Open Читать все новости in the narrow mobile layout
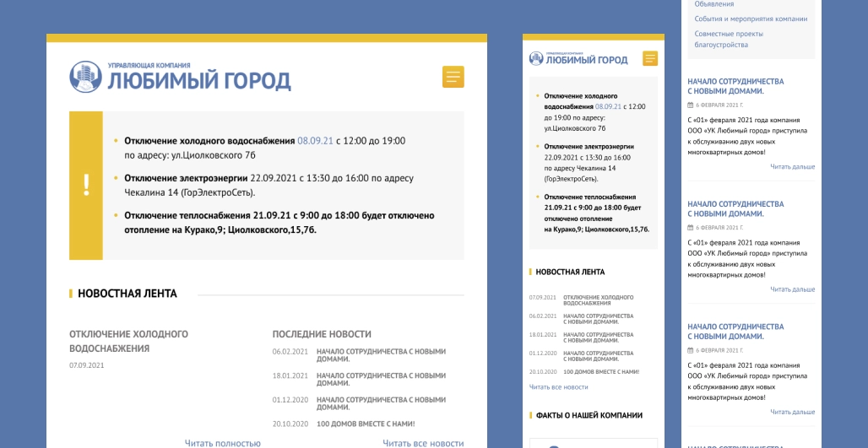The image size is (868, 448). coord(558,386)
